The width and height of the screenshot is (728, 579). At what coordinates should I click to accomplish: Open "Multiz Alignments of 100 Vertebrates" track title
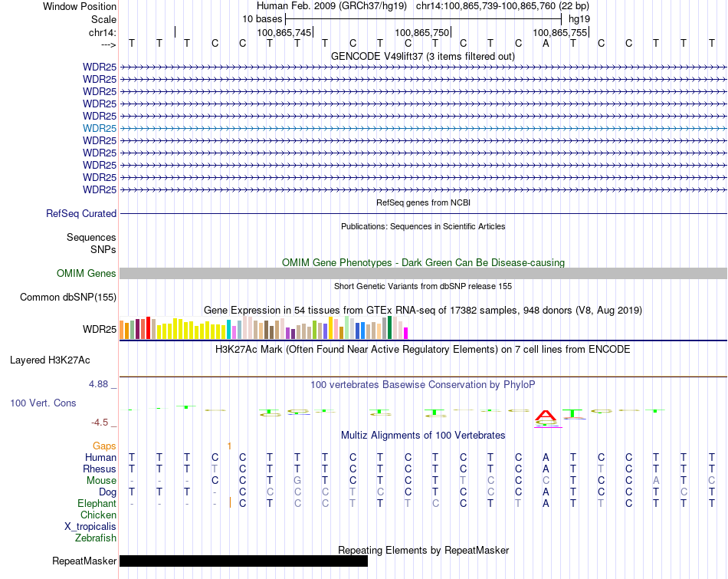click(x=423, y=436)
